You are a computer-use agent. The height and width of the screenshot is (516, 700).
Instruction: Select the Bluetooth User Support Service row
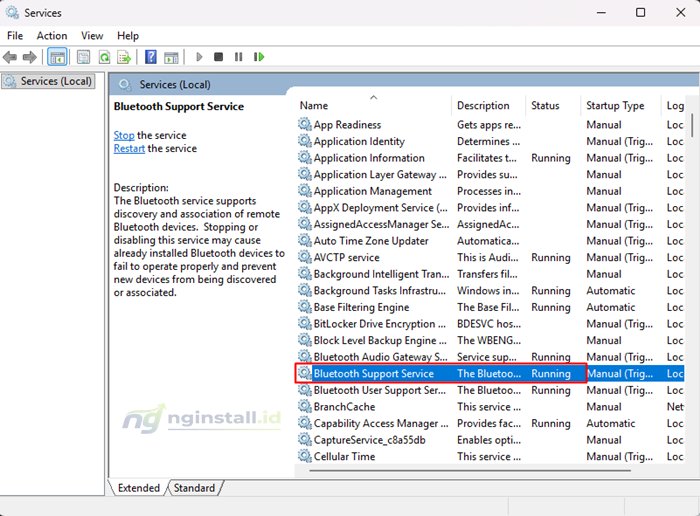click(490, 390)
